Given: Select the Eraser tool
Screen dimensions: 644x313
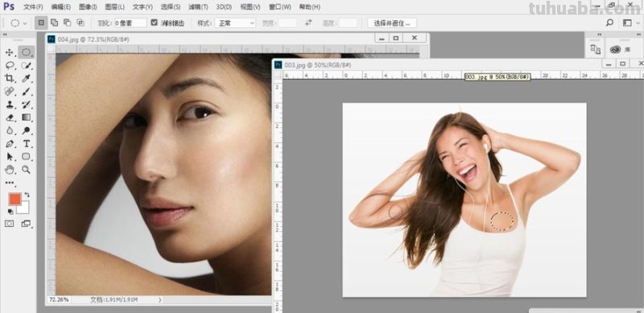Looking at the screenshot, I should [x=10, y=117].
